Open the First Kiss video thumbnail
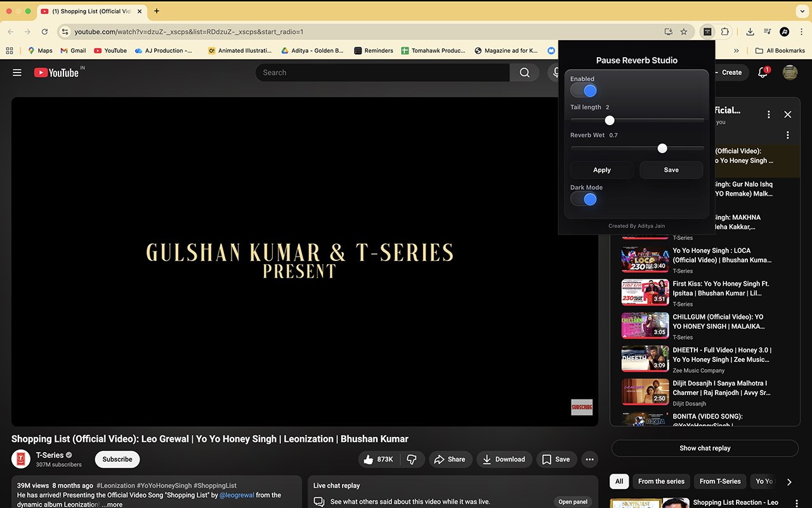This screenshot has height=508, width=812. (x=645, y=292)
